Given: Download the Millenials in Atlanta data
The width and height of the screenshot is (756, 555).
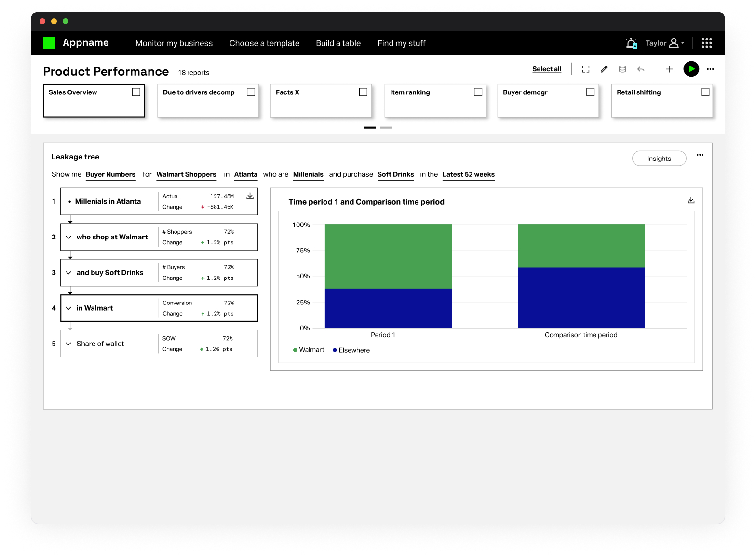Looking at the screenshot, I should click(250, 196).
